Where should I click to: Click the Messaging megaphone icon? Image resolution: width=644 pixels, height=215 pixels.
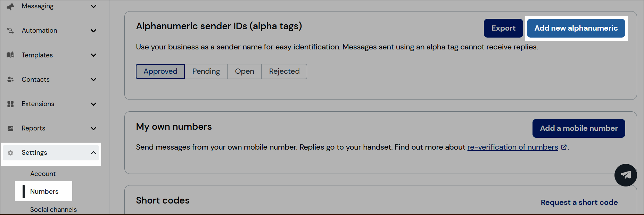coord(10,6)
